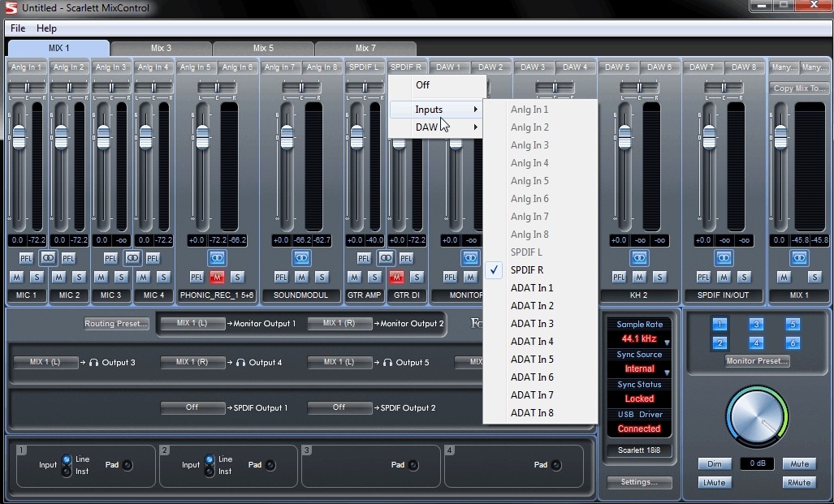Screen dimensions: 834x504
Task: Mute the MIX 1 master strip
Action: [x=784, y=277]
